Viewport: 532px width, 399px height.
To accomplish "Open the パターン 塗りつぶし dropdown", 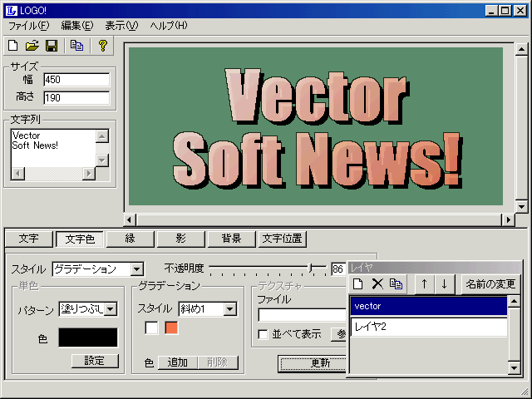I will coord(111,309).
